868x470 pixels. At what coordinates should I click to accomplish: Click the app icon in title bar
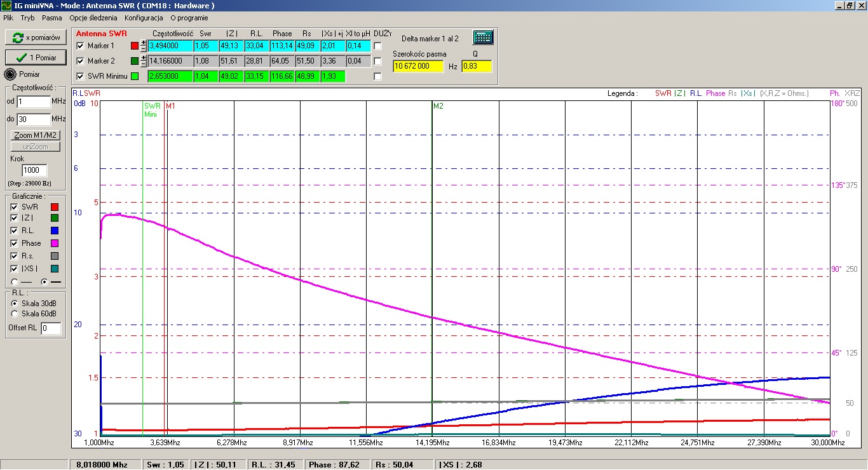6,6
